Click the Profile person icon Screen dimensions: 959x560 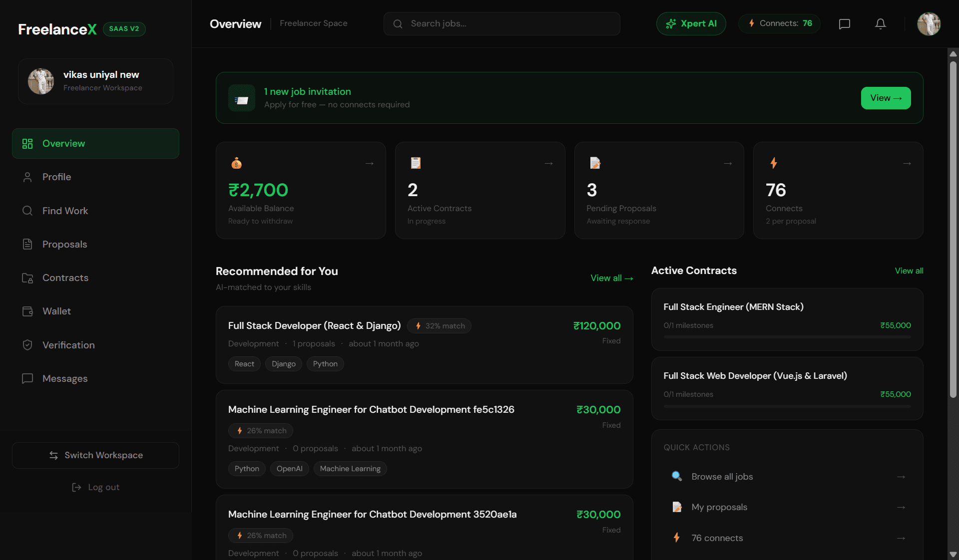(27, 177)
